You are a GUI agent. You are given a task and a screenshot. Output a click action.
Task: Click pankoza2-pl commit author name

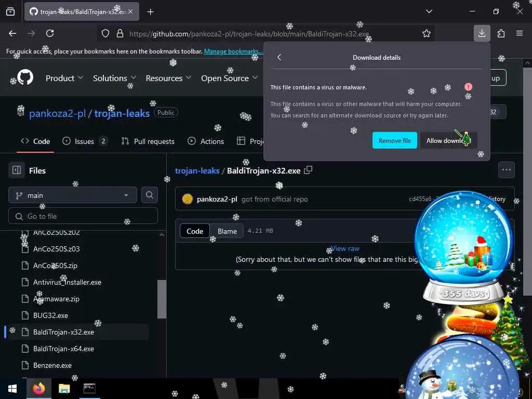pyautogui.click(x=217, y=199)
